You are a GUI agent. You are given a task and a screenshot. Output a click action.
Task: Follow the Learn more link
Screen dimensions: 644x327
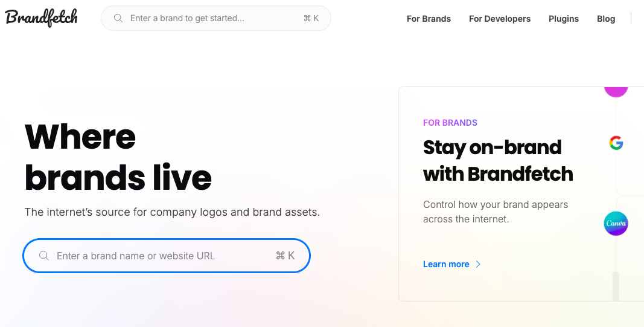tap(446, 264)
